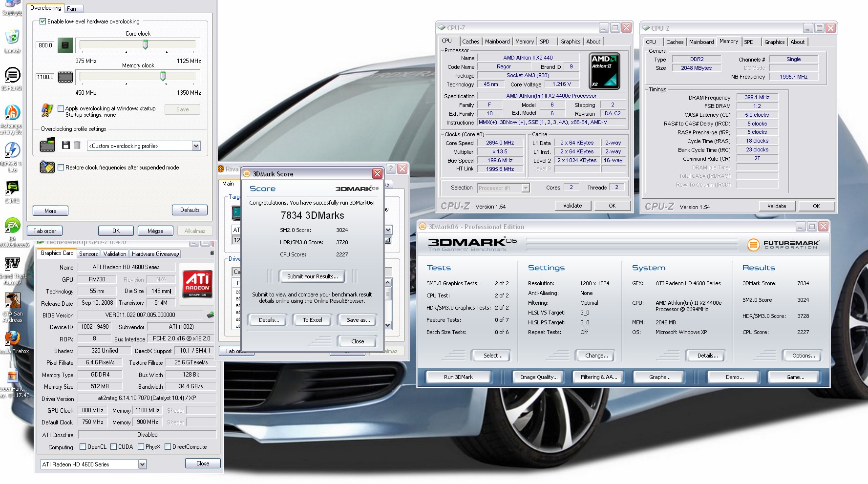868x484 pixels.
Task: Delete the overclocking profile with trash icon
Action: coord(77,145)
